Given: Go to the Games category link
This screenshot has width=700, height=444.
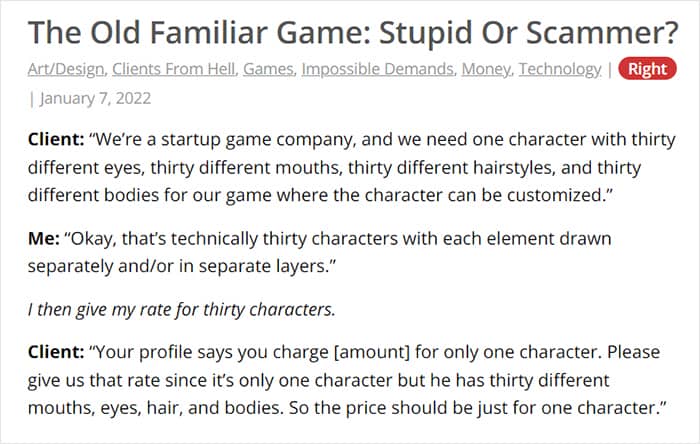Looking at the screenshot, I should click(x=269, y=70).
